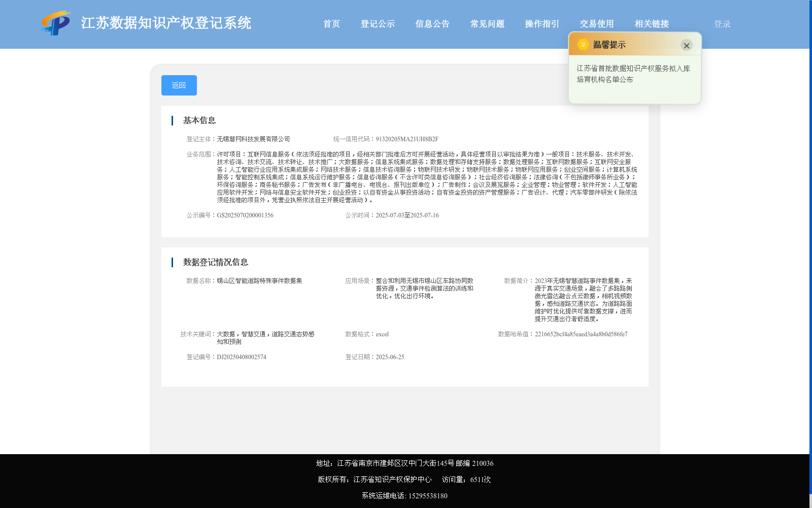The height and width of the screenshot is (508, 812).
Task: Click the 数据简介 description text
Action: pos(583,300)
